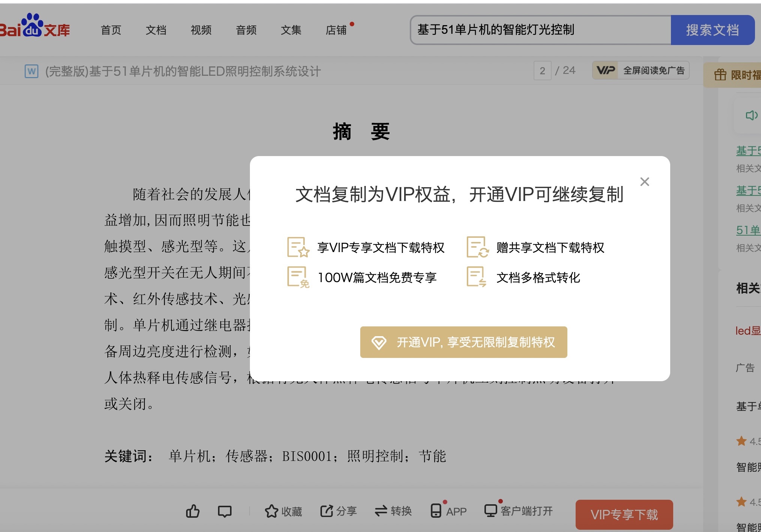Select the 店铺 menu item

tap(337, 31)
